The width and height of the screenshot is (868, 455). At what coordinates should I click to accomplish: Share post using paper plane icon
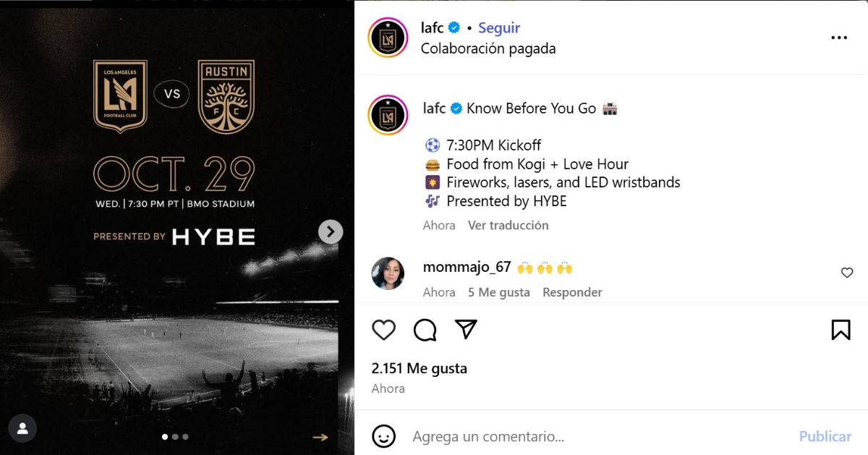pos(467,330)
